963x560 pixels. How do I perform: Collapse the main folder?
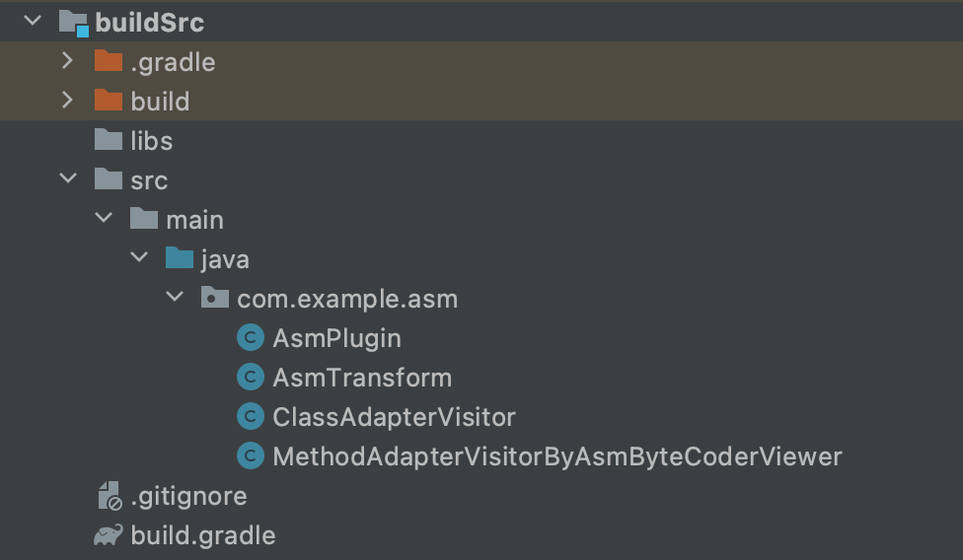click(104, 219)
